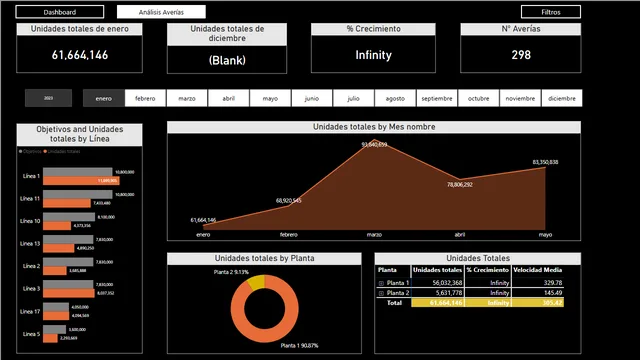Select enero in month slicer
The width and height of the screenshot is (640, 360).
[x=104, y=98]
